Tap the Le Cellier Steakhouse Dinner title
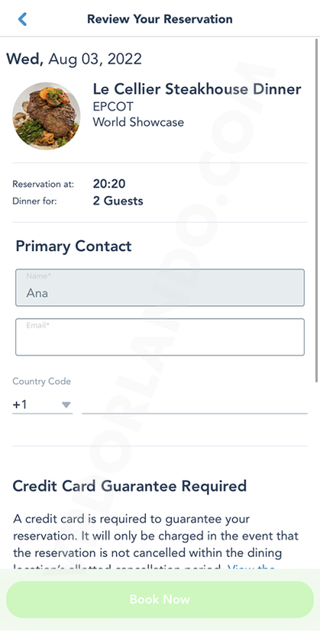 (197, 89)
